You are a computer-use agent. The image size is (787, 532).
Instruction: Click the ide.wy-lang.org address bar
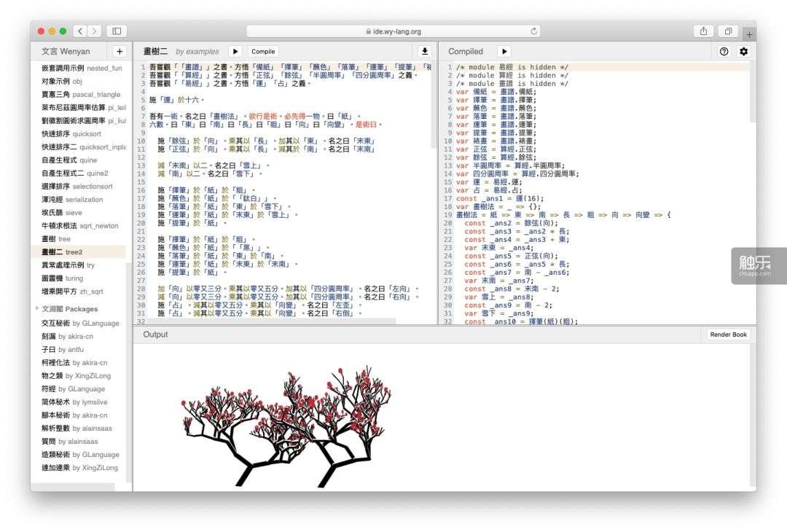[x=393, y=31]
